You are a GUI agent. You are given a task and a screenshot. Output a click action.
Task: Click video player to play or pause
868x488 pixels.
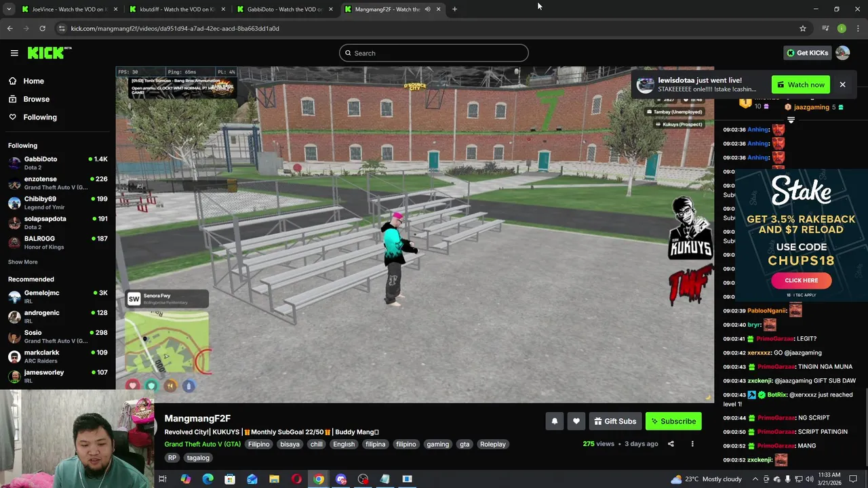[414, 235]
